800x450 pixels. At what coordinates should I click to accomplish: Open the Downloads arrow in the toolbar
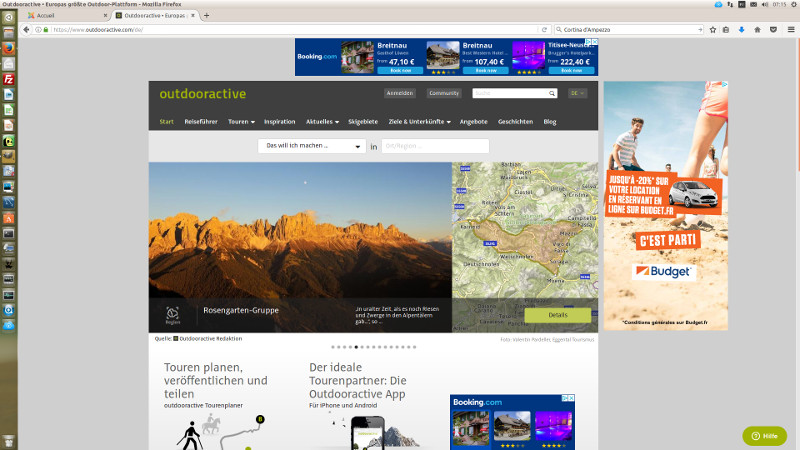pos(741,30)
